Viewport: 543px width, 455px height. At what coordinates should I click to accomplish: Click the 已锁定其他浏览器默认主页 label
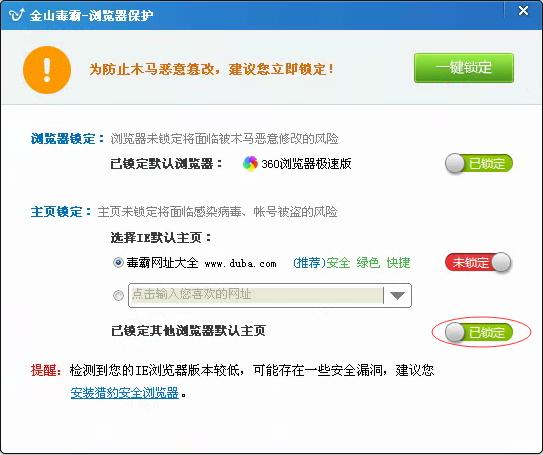click(188, 330)
